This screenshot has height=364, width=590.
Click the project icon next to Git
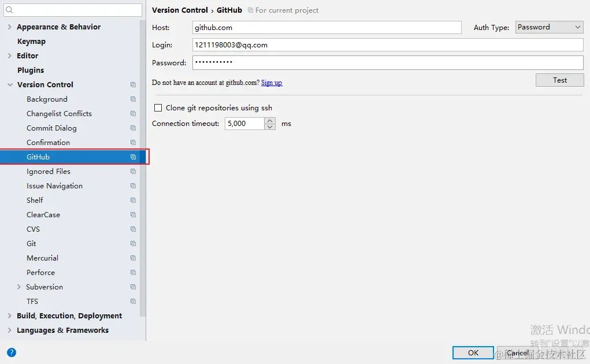click(x=133, y=243)
